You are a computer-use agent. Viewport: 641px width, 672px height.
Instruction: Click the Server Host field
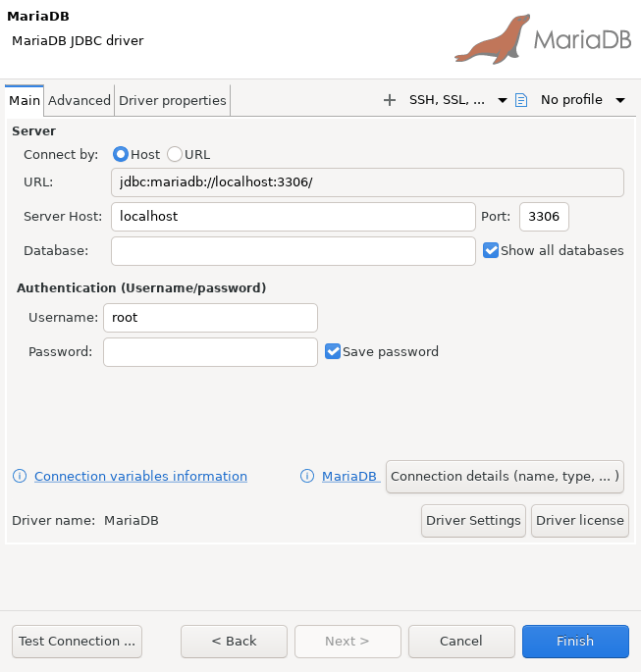[294, 217]
